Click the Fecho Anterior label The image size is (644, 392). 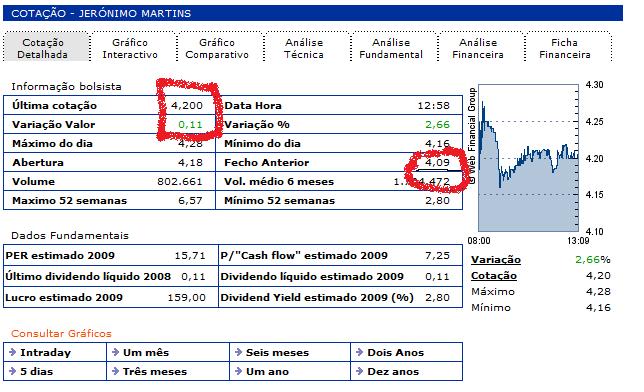(267, 163)
